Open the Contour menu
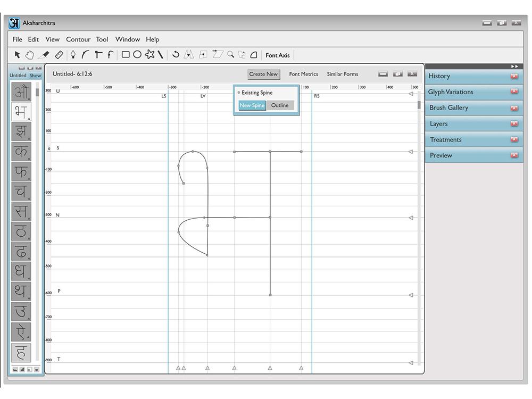Screen dimensions: 532x399 point(78,39)
